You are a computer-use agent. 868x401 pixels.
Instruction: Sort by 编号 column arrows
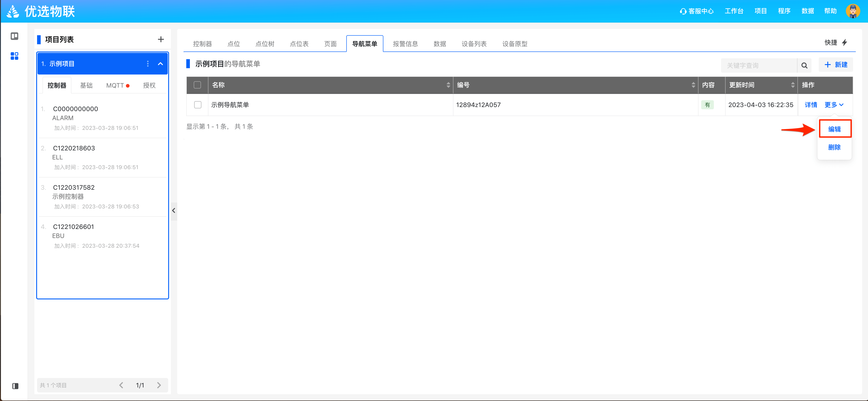coord(693,85)
